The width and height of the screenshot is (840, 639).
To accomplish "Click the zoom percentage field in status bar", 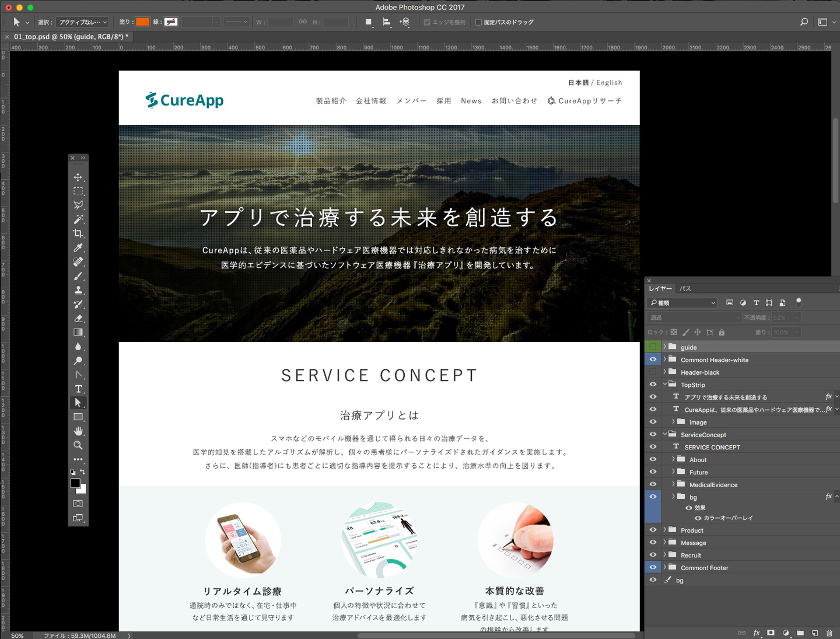I will pyautogui.click(x=17, y=635).
